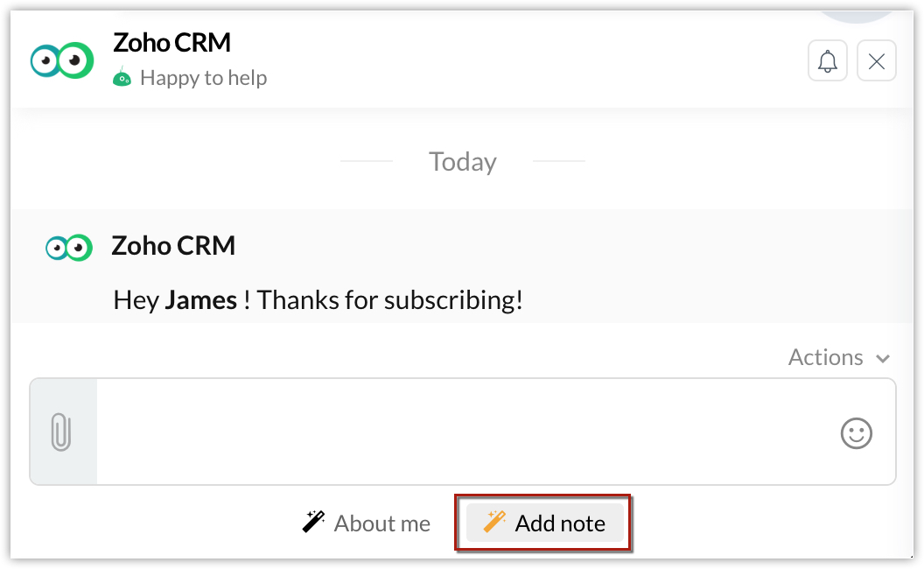
Task: Click the Thanks for subscribing message bubble
Action: [462, 266]
